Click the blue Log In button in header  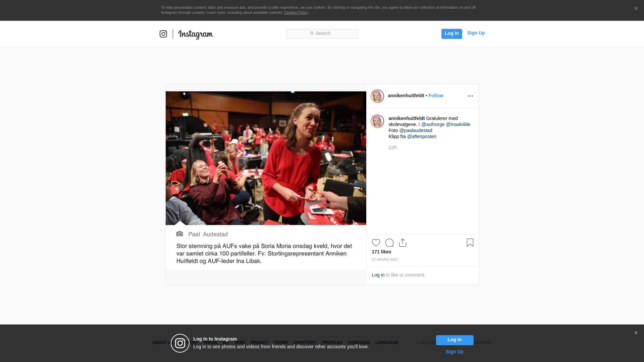(451, 34)
